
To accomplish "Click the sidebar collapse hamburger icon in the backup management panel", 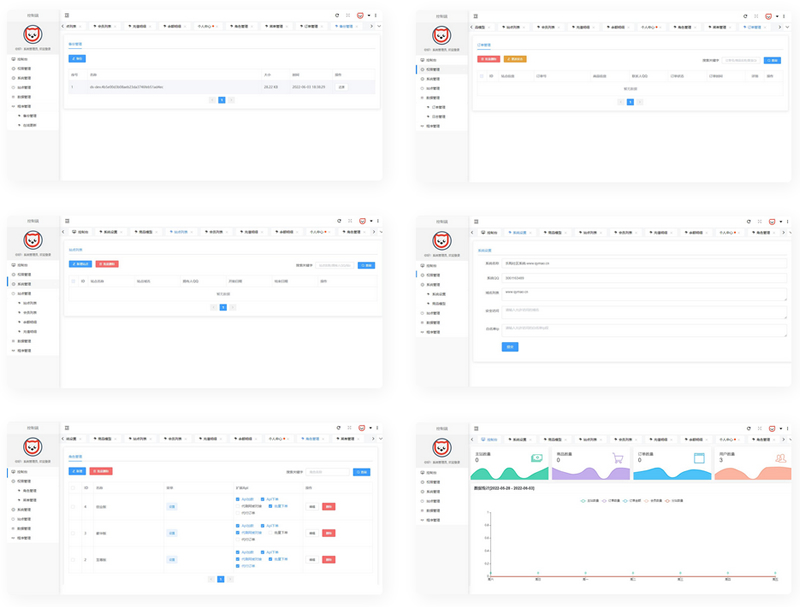I will pyautogui.click(x=67, y=16).
